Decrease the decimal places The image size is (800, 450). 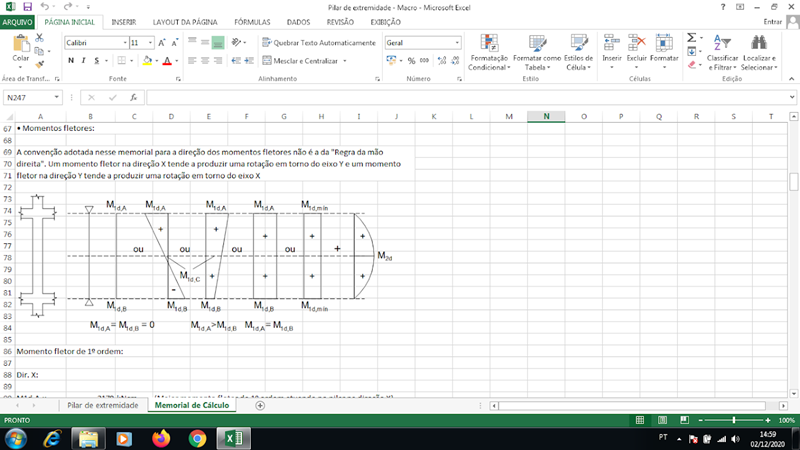pyautogui.click(x=455, y=61)
